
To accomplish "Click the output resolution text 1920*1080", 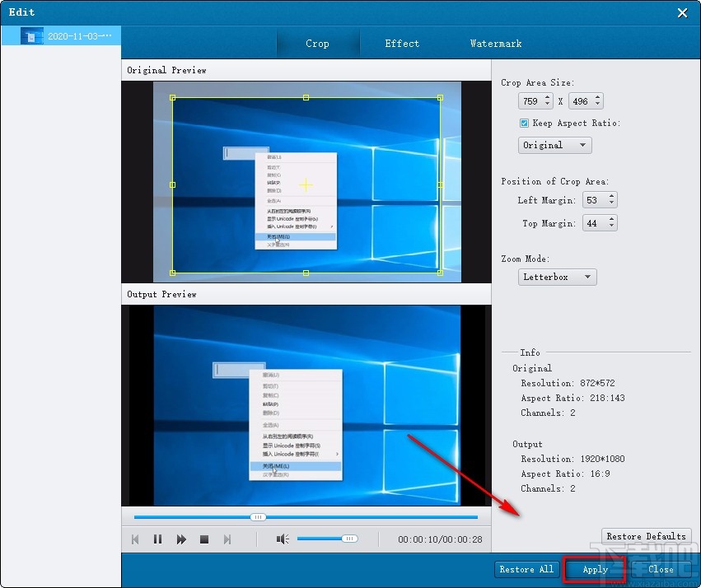I will click(x=602, y=459).
